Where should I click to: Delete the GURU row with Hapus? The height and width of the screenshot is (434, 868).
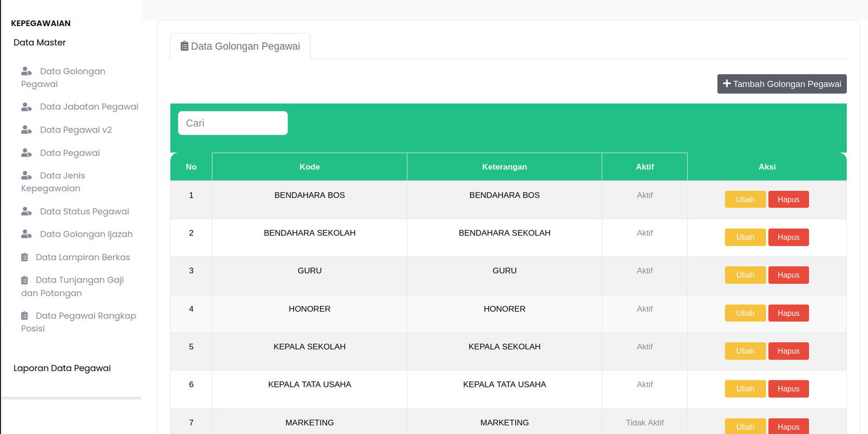[x=788, y=275]
